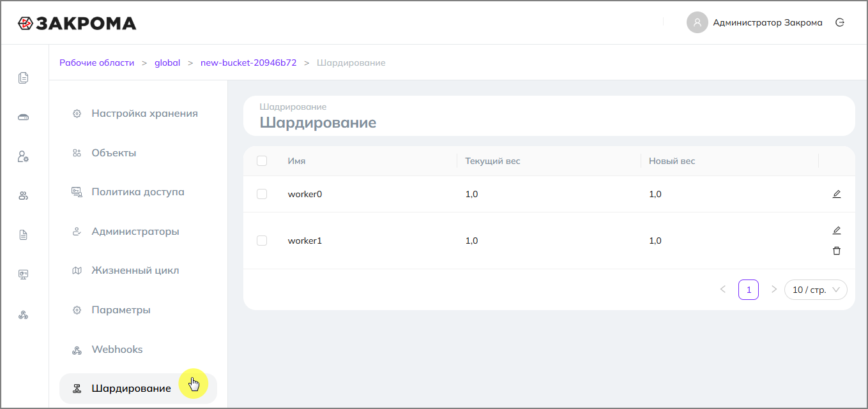Click the storage drive icon in the left rail

(24, 117)
